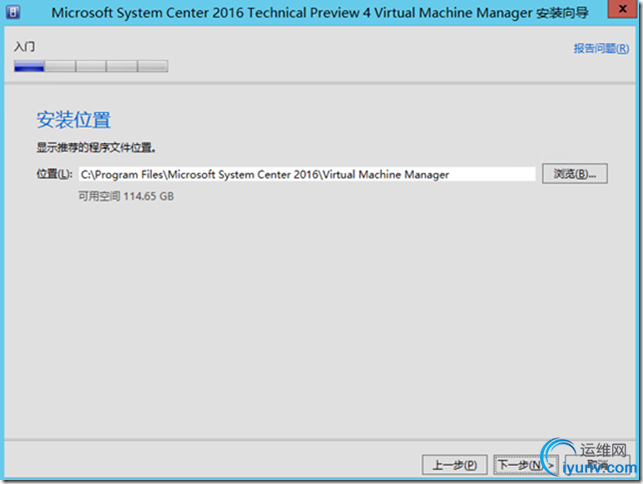The width and height of the screenshot is (643, 484).
Task: Click the 可用空间 114.65 GB text
Action: tap(126, 196)
